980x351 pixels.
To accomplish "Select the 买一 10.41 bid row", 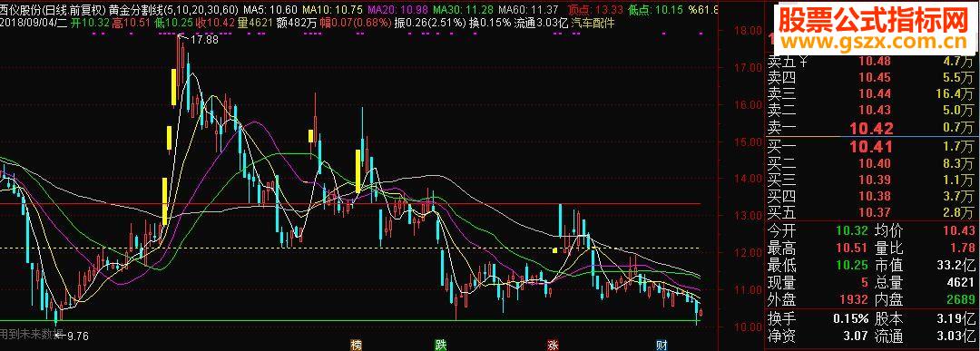I will pyautogui.click(x=871, y=148).
